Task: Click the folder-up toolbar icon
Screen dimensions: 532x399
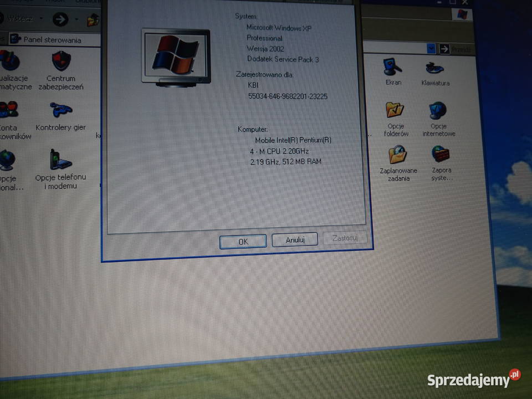Action: [93, 21]
